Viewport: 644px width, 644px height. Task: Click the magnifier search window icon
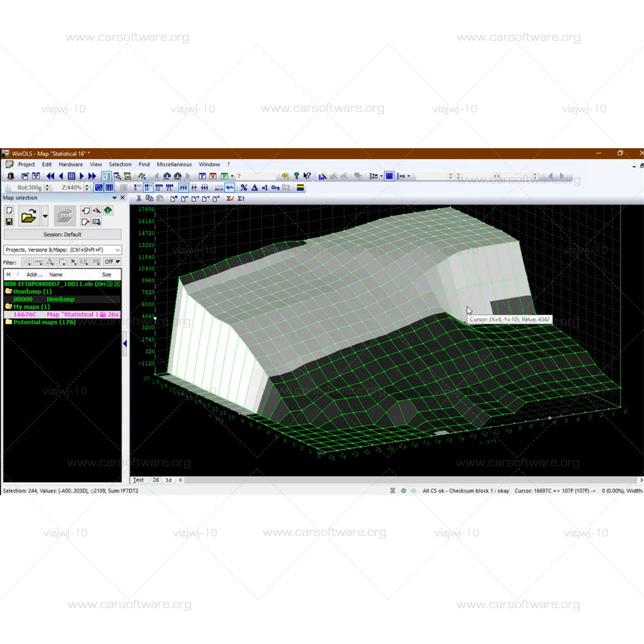(117, 176)
